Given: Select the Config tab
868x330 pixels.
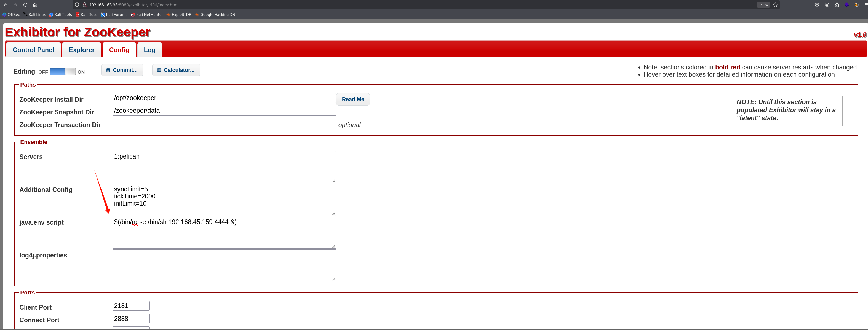Looking at the screenshot, I should point(119,50).
